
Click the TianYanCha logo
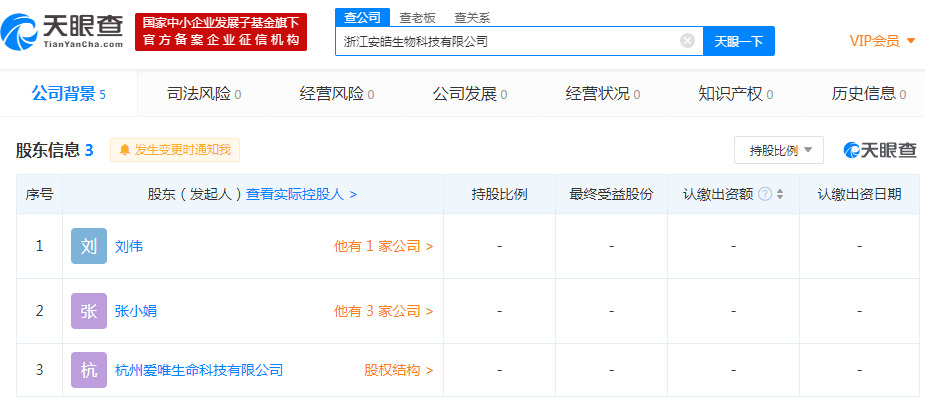pos(63,32)
